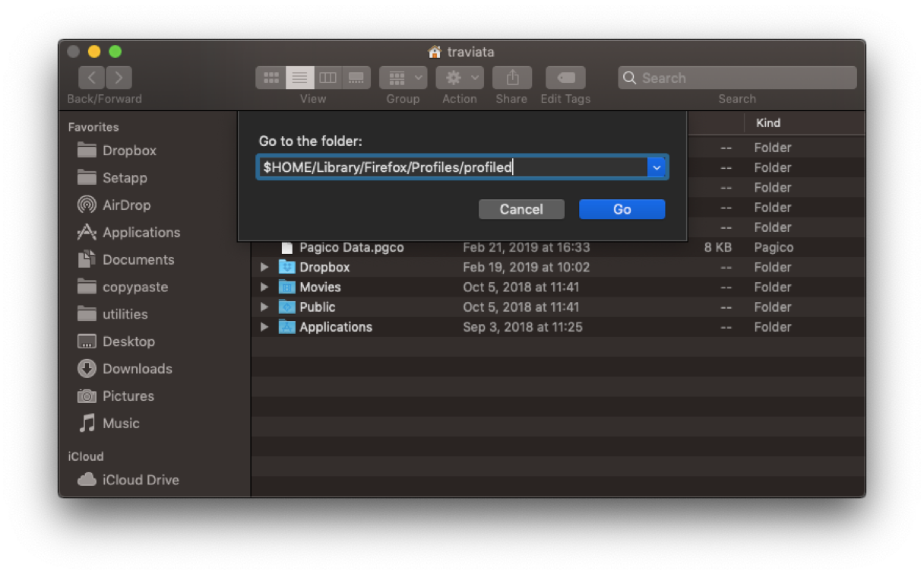Minimize the Finder window
924x578 pixels.
click(94, 52)
